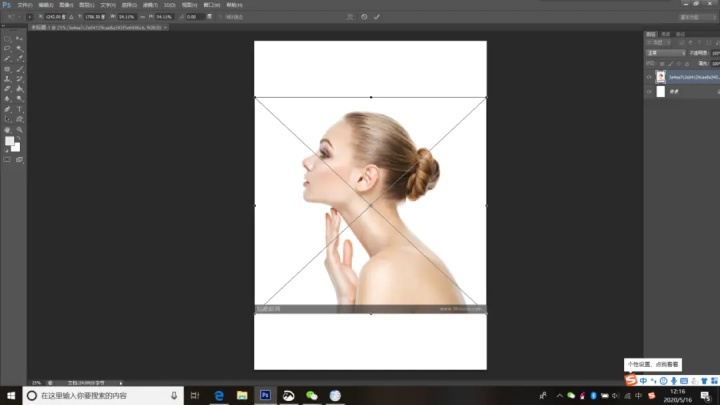720x405 pixels.
Task: Select the Healing Brush tool
Action: pyautogui.click(x=7, y=69)
